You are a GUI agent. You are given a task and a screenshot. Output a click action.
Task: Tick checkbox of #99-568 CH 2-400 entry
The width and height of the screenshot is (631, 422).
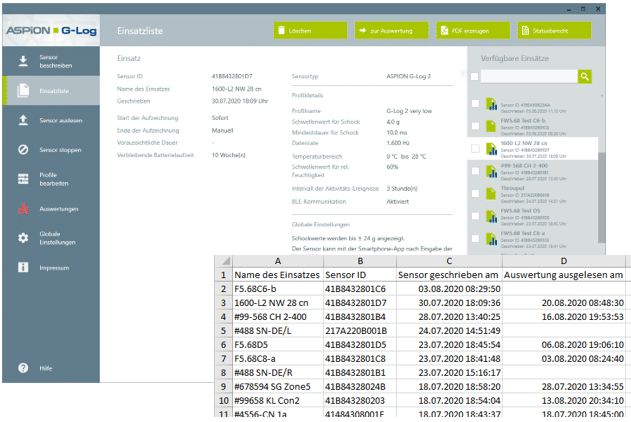[x=475, y=171]
